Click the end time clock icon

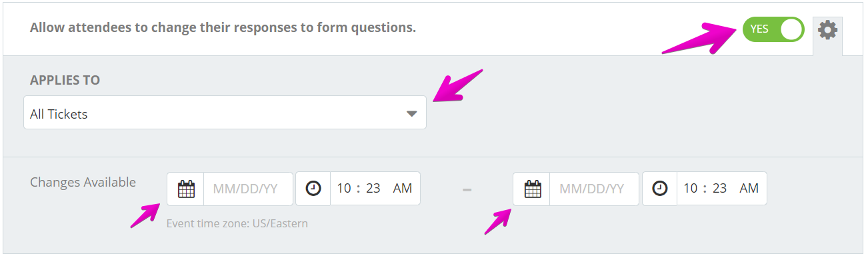(x=659, y=189)
